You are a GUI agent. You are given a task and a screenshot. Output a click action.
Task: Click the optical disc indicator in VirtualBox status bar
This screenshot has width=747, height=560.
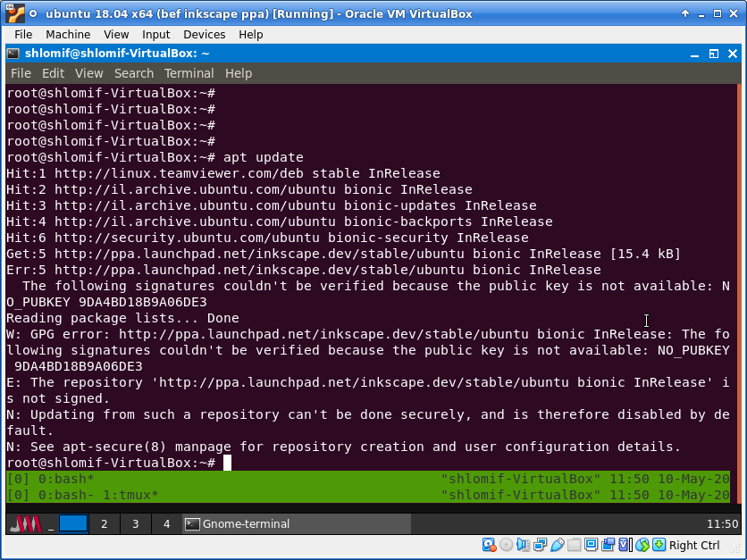(x=507, y=545)
